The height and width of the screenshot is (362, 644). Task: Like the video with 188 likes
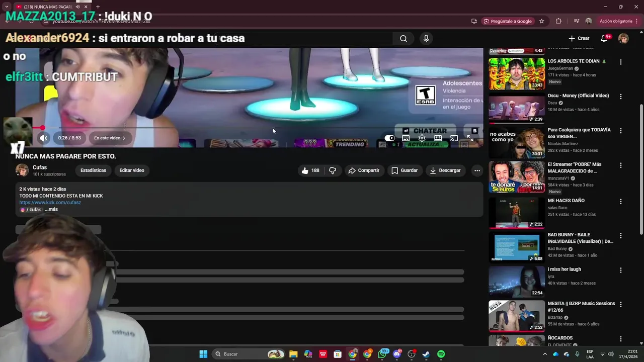310,170
